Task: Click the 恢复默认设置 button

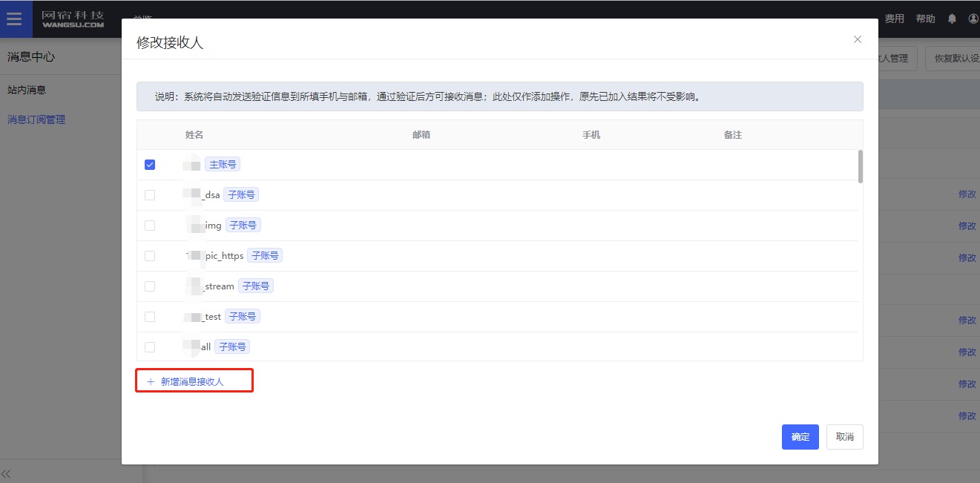Action: click(954, 58)
